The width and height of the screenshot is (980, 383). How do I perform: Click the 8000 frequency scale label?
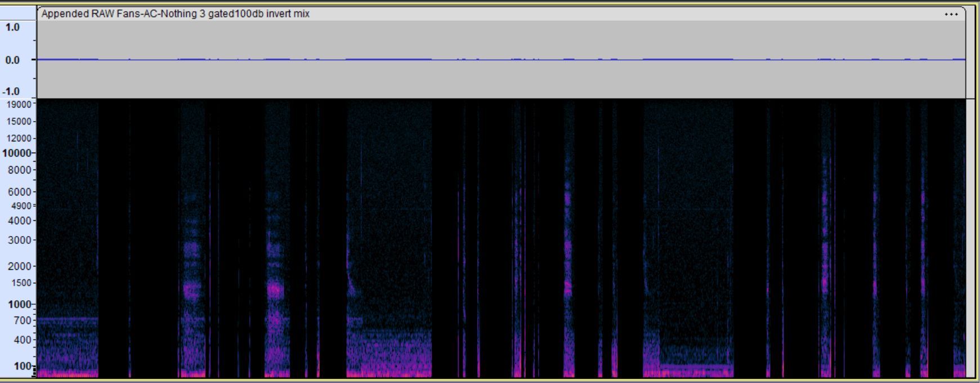coord(20,170)
